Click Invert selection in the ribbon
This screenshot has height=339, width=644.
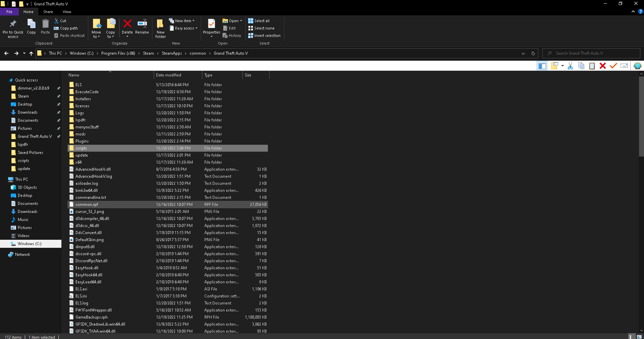click(264, 36)
